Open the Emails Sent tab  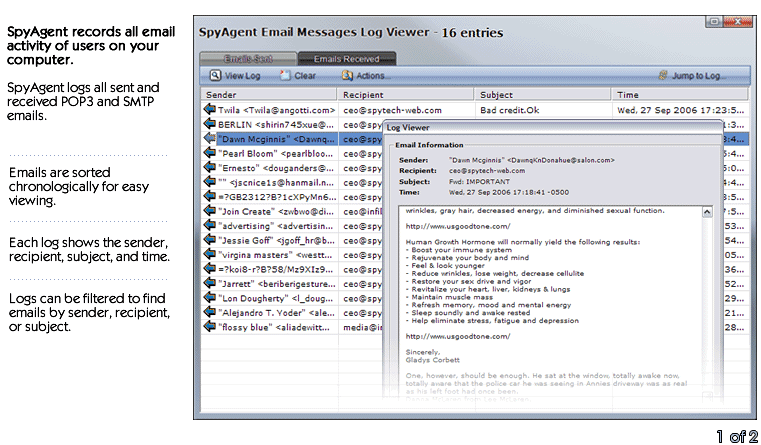click(x=248, y=59)
